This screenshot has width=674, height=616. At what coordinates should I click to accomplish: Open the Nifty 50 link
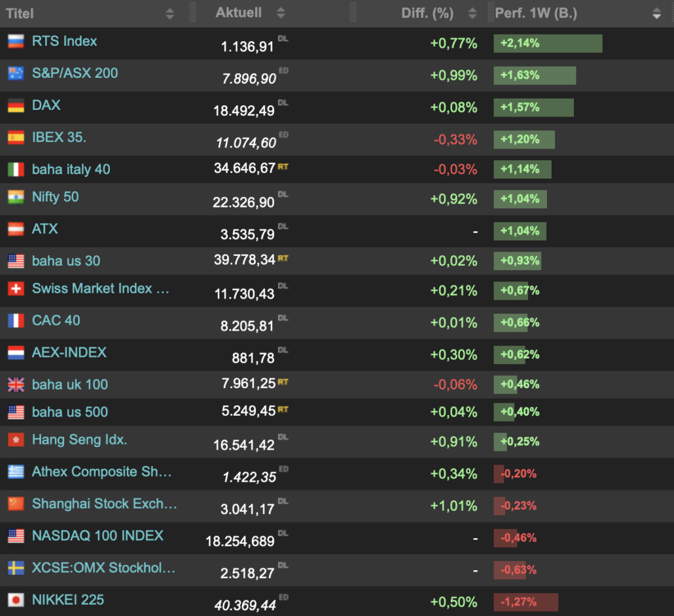click(55, 197)
